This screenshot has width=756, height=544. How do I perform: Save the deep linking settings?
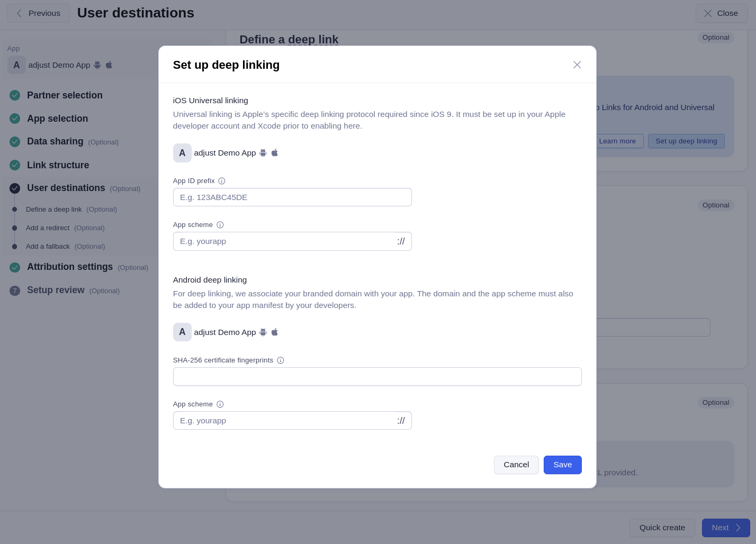pyautogui.click(x=563, y=465)
